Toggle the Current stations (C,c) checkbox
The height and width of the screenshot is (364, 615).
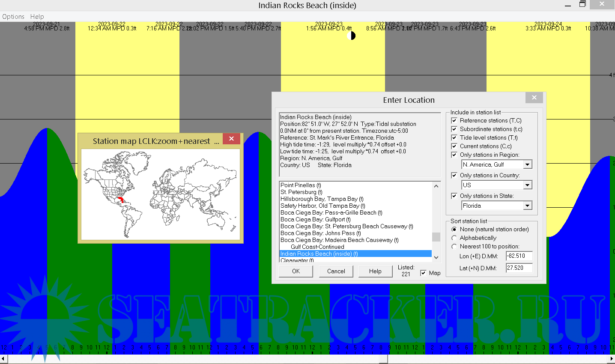pos(454,146)
